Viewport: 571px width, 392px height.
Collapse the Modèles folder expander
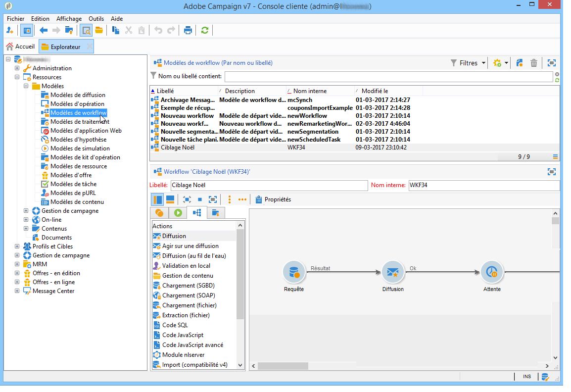point(26,86)
